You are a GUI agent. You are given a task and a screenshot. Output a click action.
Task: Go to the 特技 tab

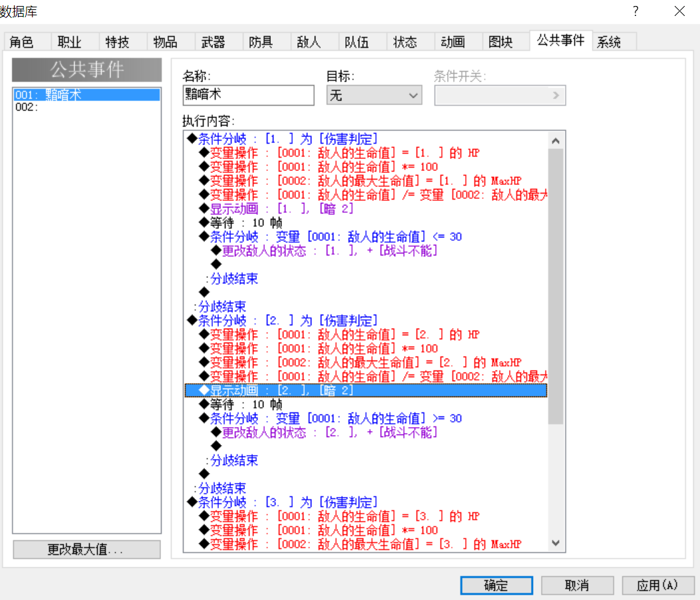[122, 42]
